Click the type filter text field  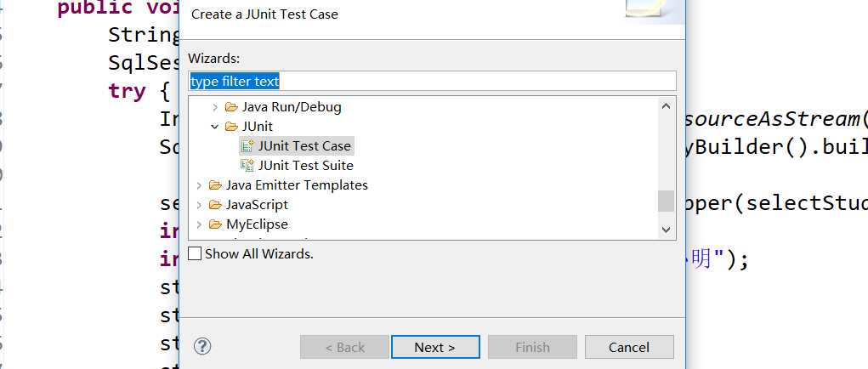coord(432,82)
